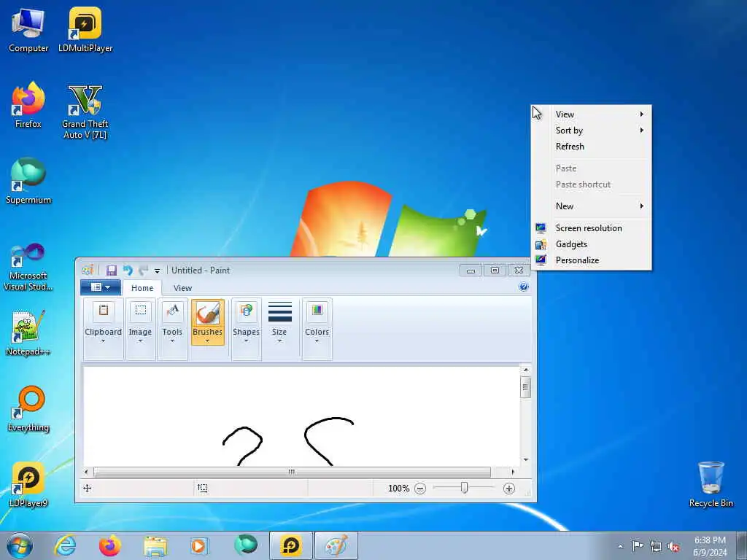Open Windows Media Player on taskbar
The height and width of the screenshot is (560, 747).
[x=199, y=545]
